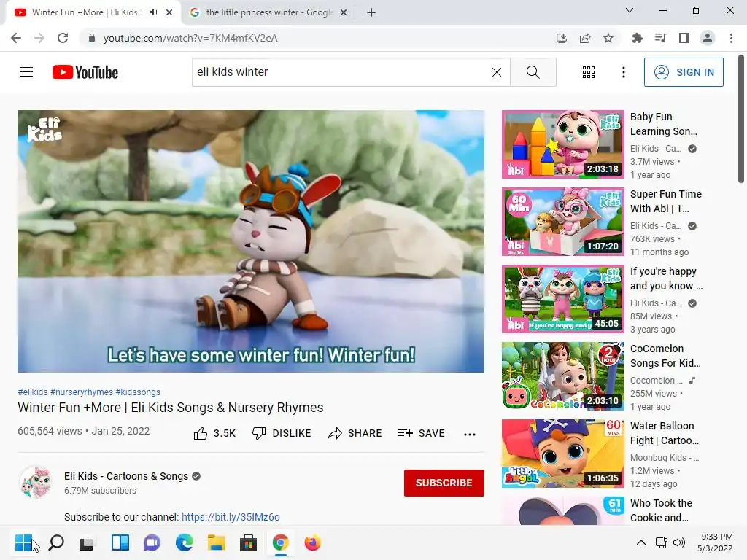Subscribe to Eli Kids channel
This screenshot has height=560, width=747.
click(x=444, y=483)
